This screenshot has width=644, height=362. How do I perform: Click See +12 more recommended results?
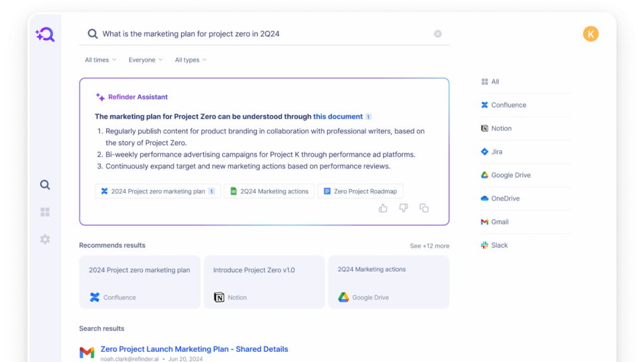(430, 246)
